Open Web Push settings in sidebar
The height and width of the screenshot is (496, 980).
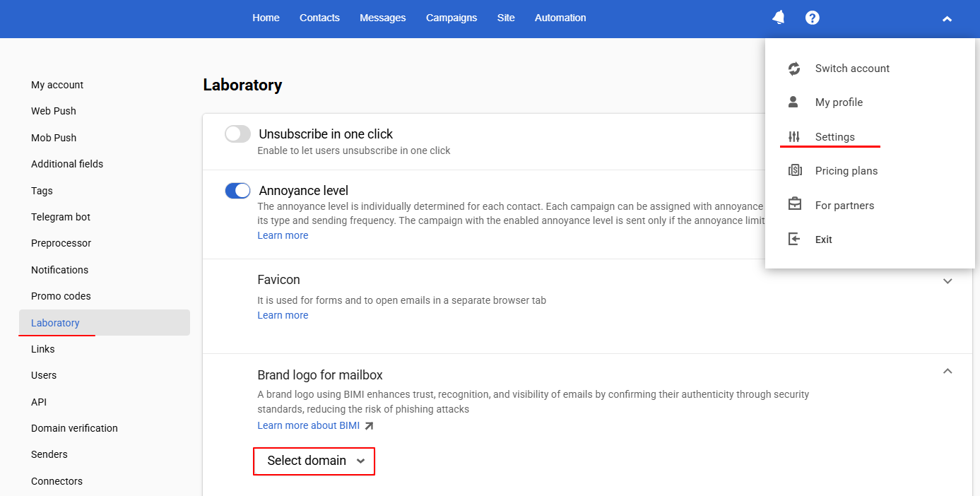(54, 111)
